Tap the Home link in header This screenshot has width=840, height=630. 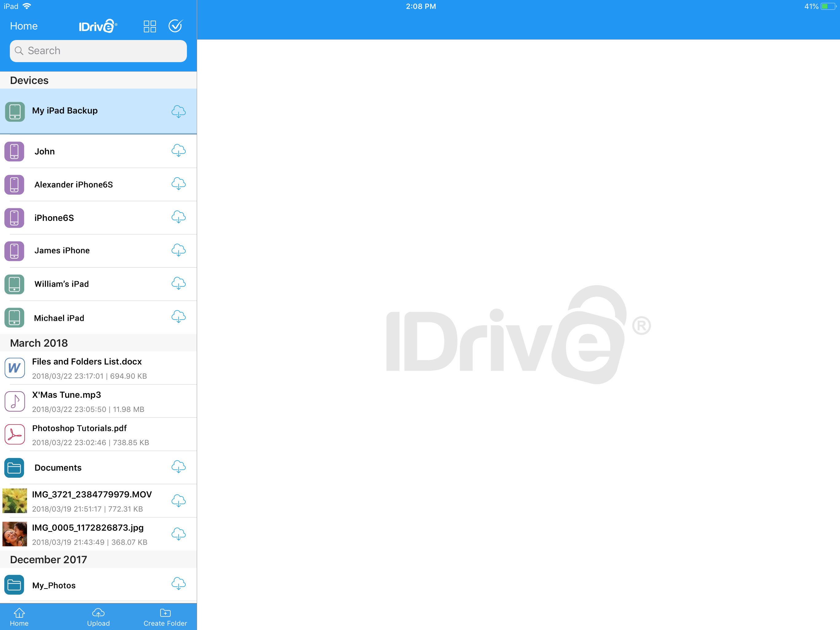(24, 26)
